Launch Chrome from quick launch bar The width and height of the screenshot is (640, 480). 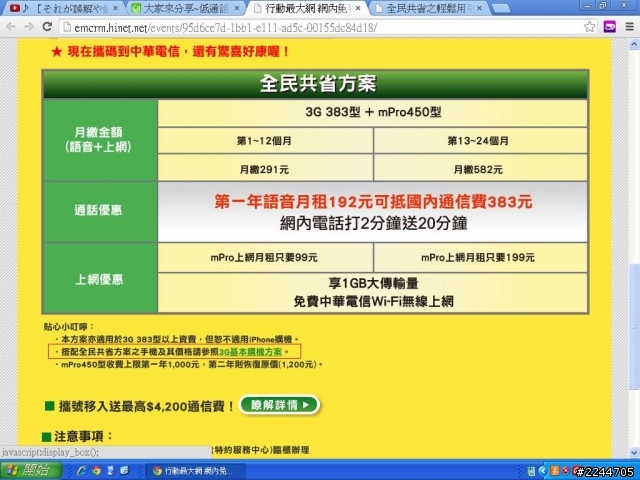(96, 471)
